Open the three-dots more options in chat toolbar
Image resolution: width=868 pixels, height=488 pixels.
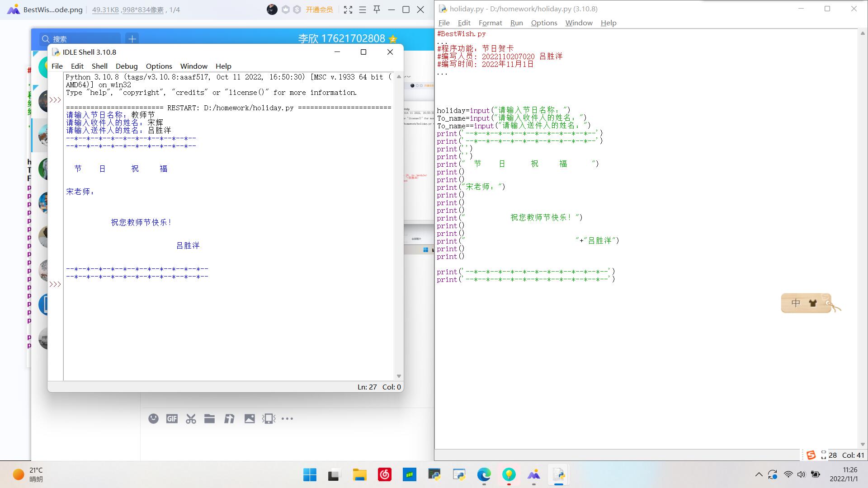(x=287, y=419)
